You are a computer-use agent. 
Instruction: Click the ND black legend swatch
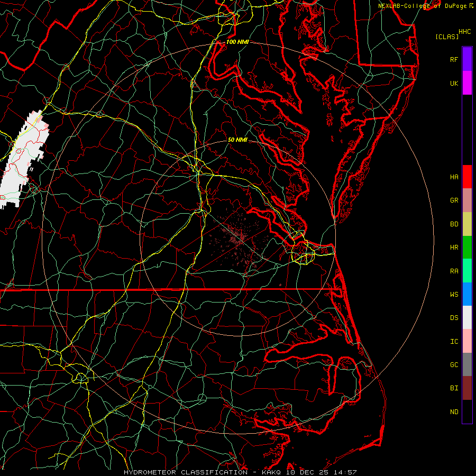coord(467,411)
